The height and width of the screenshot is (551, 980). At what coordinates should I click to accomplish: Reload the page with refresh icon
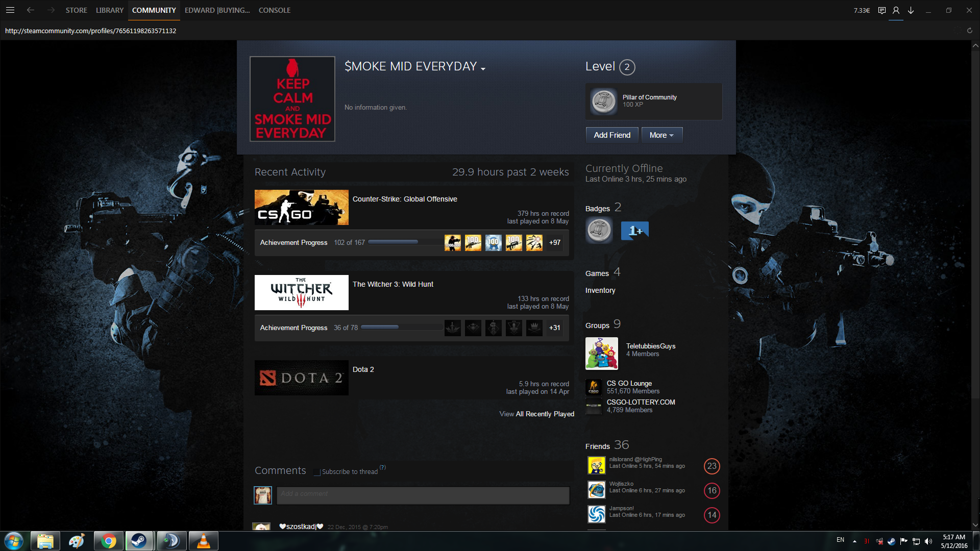[x=969, y=31]
